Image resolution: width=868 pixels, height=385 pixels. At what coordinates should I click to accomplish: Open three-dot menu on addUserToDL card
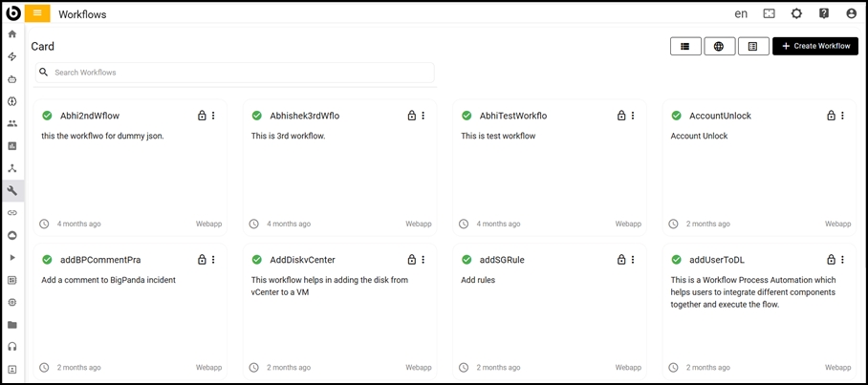842,260
